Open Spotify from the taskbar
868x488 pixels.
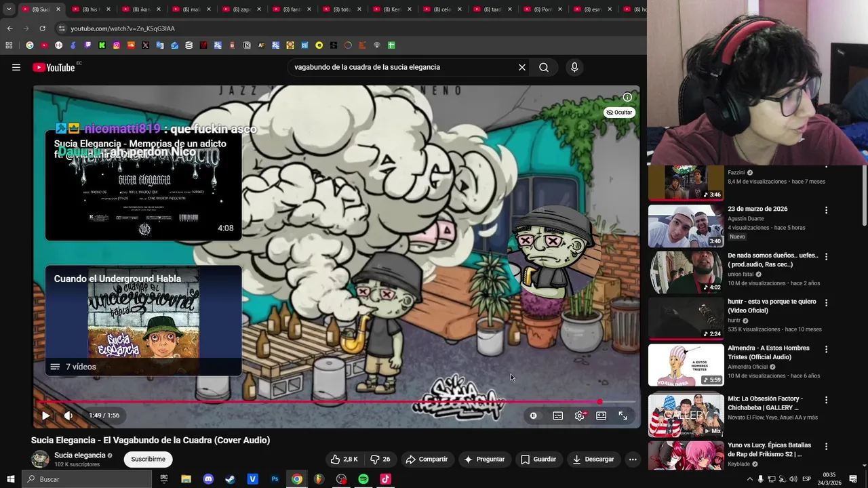coord(363,479)
